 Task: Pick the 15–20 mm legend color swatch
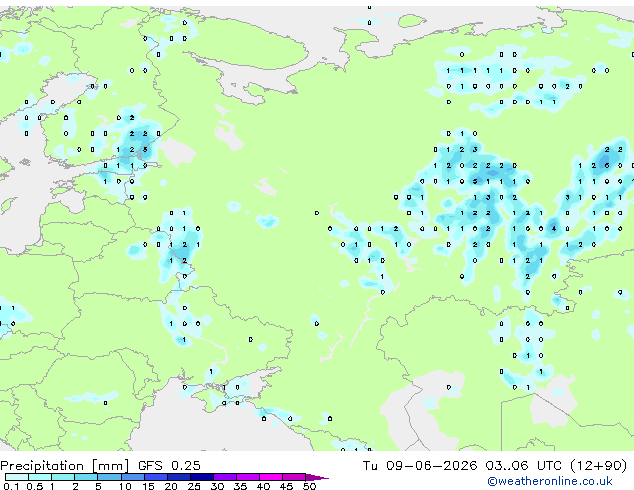pyautogui.click(x=155, y=477)
